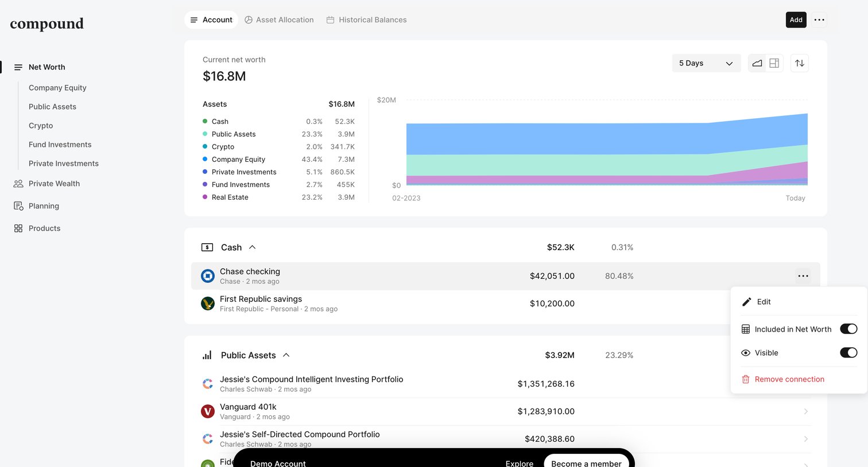Click the Chase bank logo icon
The width and height of the screenshot is (868, 467).
(208, 276)
